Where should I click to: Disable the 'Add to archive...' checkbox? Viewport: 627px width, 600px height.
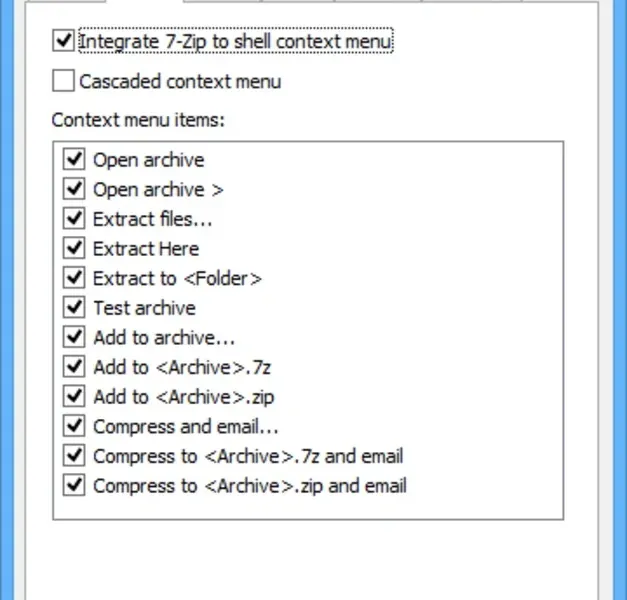[74, 337]
